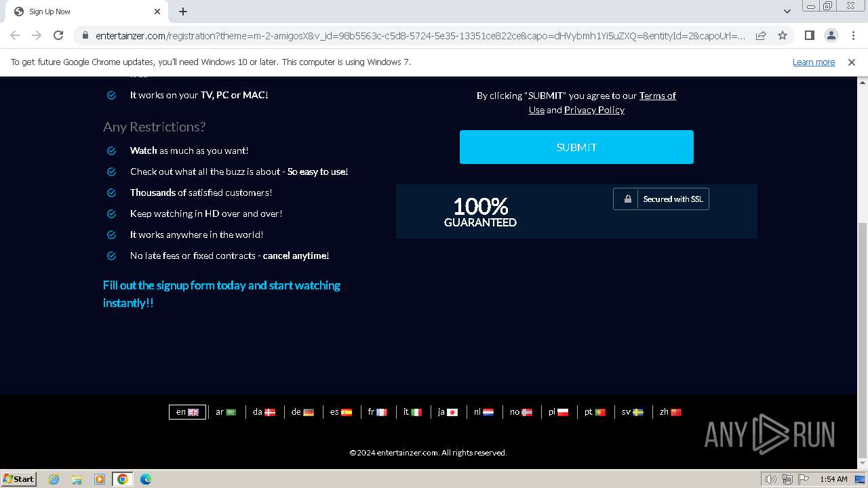
Task: Go forward using the browser forward arrow
Action: click(37, 35)
